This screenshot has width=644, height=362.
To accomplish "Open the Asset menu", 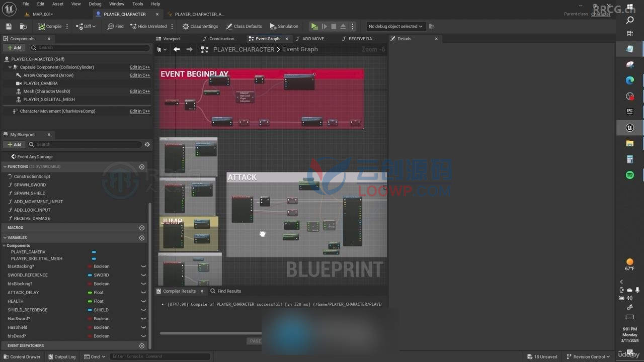I will 58,4.
